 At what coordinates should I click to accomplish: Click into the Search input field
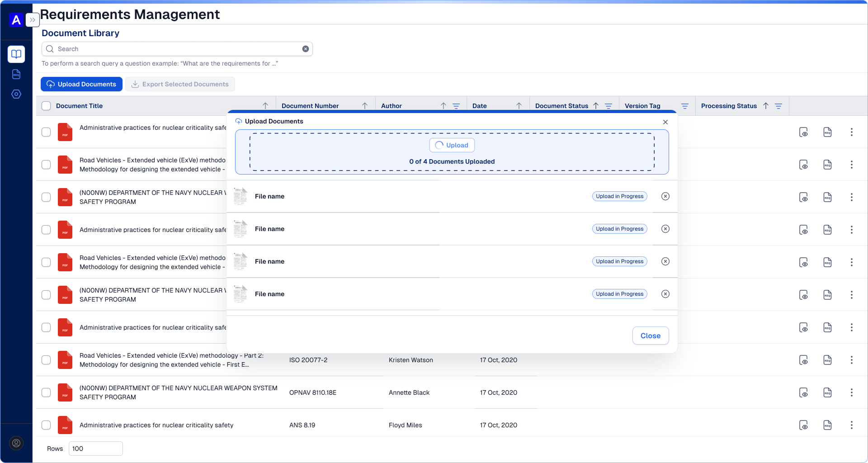(x=177, y=49)
